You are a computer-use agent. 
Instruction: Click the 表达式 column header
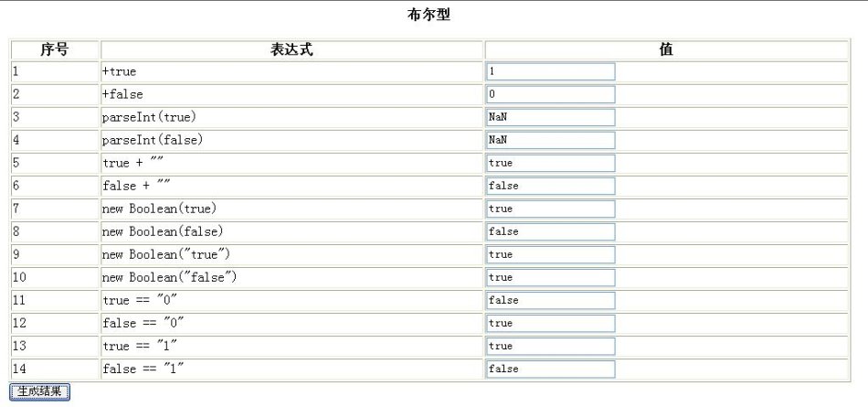tap(291, 49)
